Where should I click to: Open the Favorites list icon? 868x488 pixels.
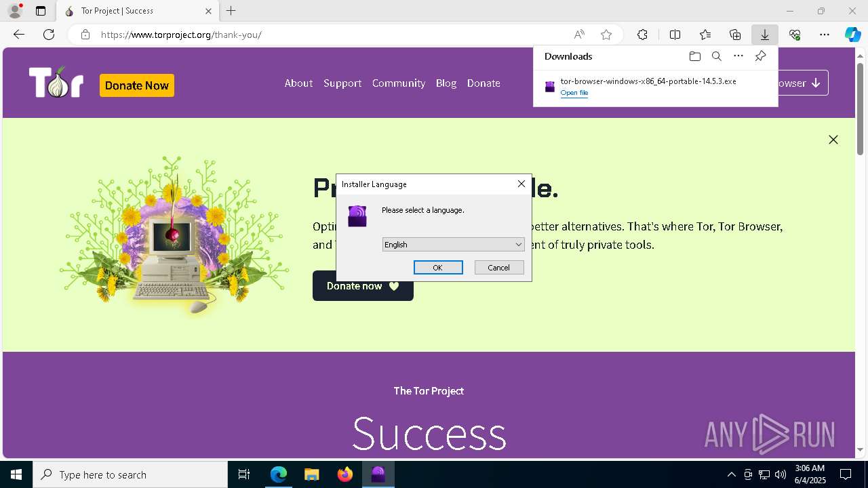(705, 35)
